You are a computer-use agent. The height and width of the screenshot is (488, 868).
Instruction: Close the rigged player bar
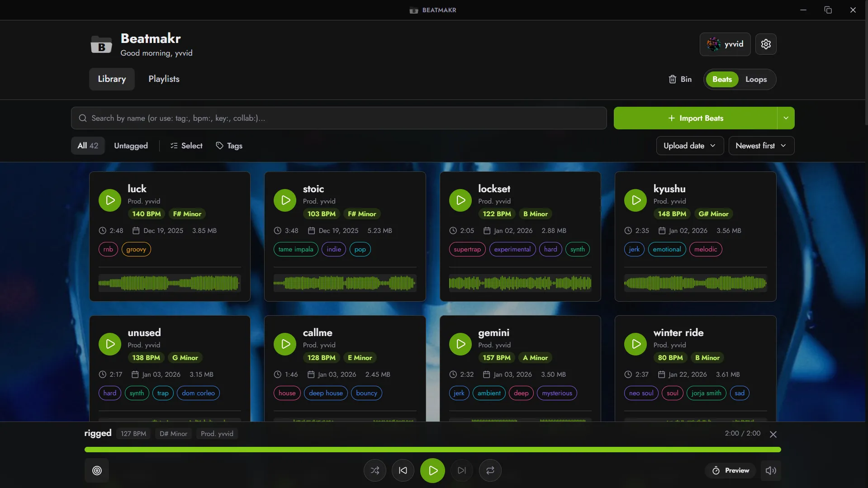coord(773,434)
